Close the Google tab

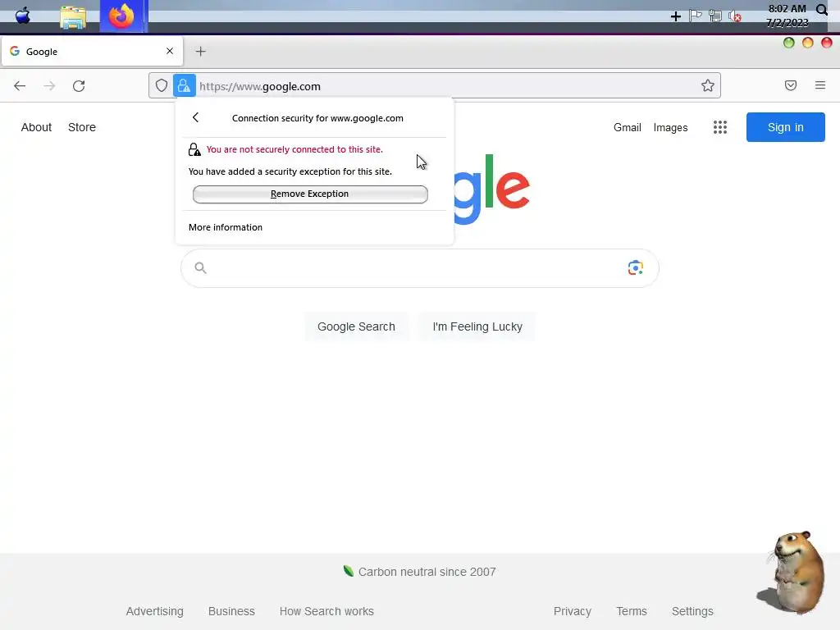170,51
